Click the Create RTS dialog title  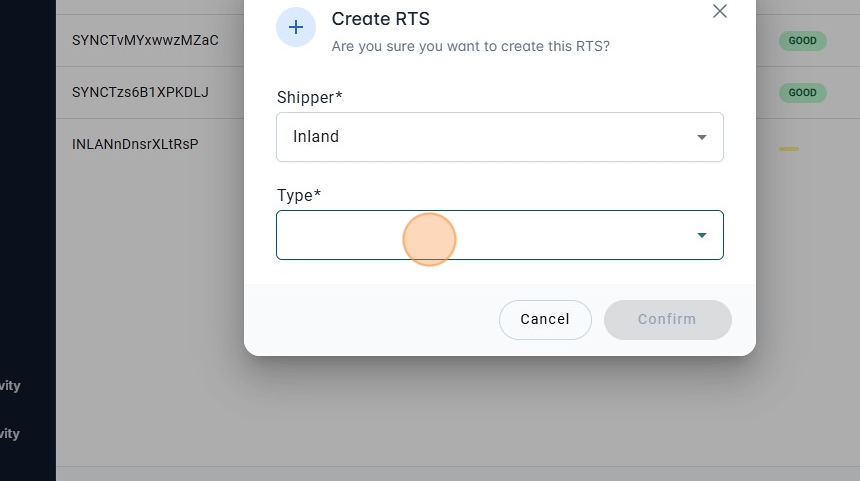click(380, 19)
